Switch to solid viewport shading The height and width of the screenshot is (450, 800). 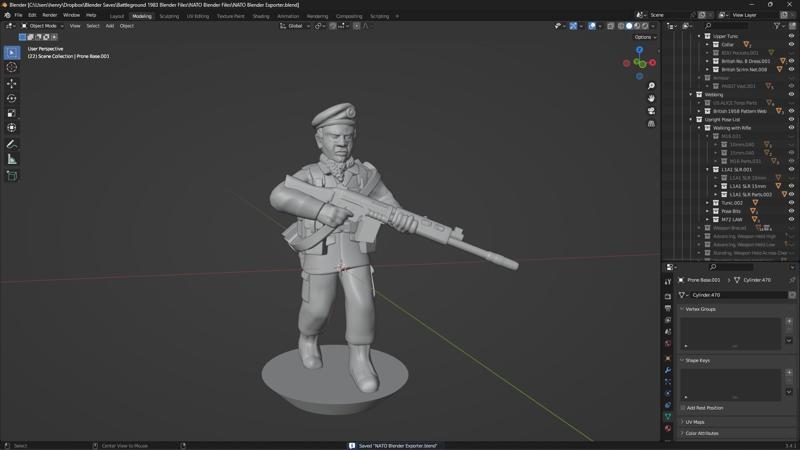[629, 26]
